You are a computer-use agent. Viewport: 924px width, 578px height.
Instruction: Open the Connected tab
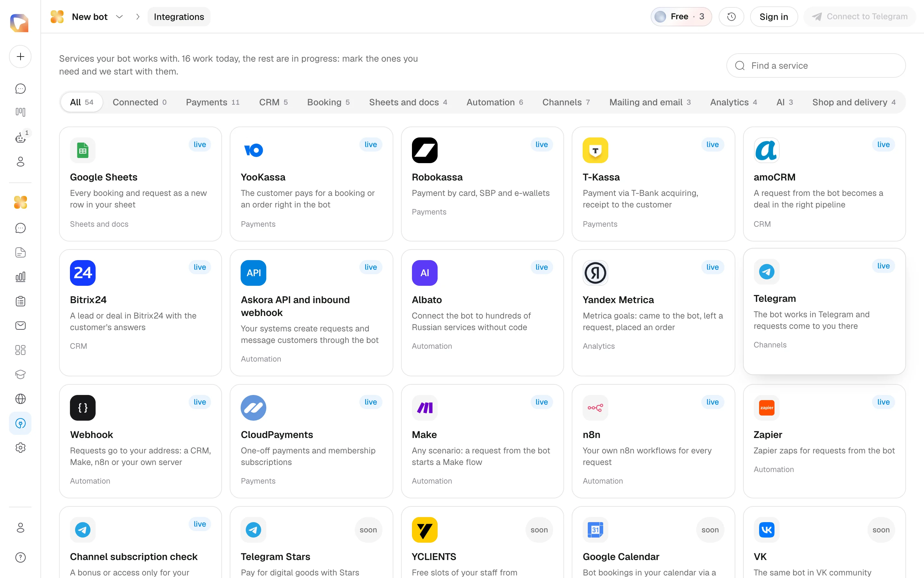(x=139, y=102)
